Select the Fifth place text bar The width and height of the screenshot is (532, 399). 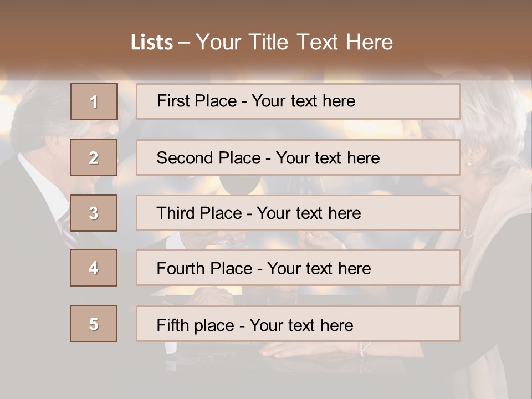pos(298,324)
